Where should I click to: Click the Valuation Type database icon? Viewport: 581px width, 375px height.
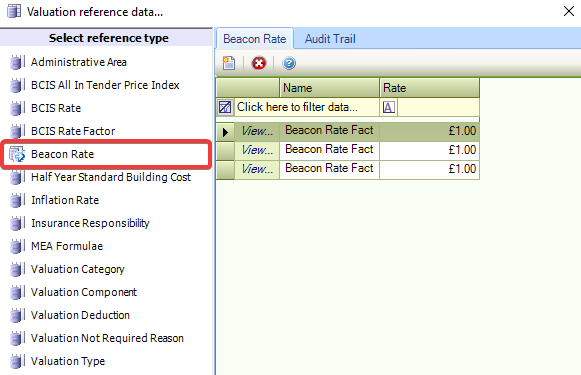[17, 361]
